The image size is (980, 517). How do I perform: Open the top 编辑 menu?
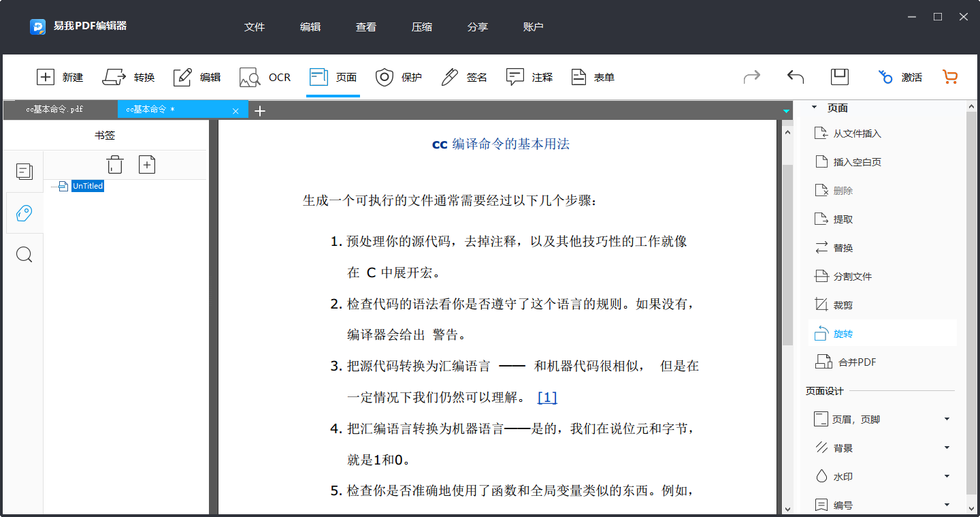310,27
